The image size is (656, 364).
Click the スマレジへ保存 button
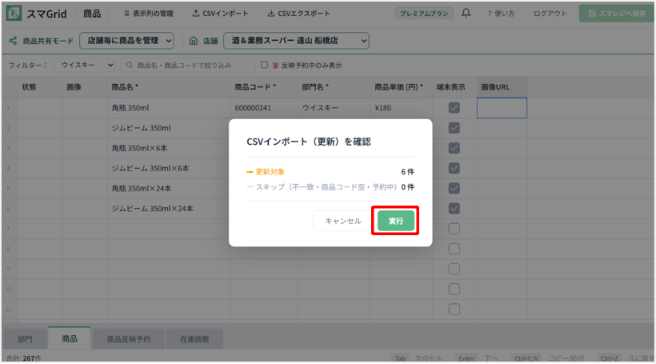[617, 13]
